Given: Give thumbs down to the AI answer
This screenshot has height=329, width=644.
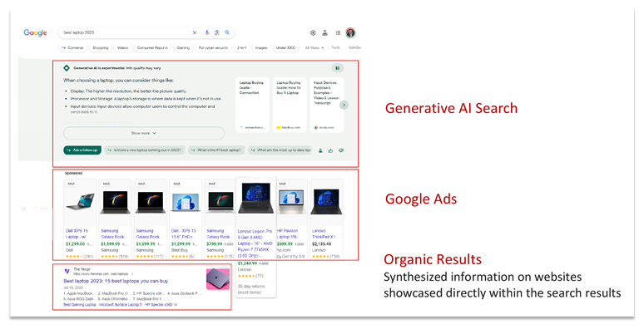Looking at the screenshot, I should 341,150.
